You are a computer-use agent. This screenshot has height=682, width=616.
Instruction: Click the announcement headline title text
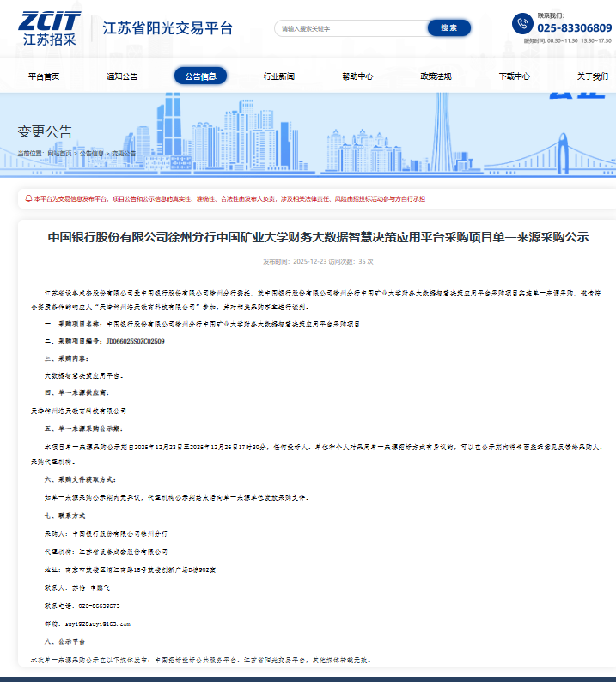coord(318,238)
